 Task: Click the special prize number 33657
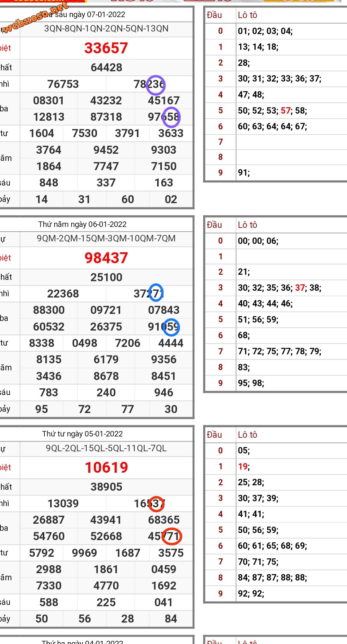coord(106,48)
